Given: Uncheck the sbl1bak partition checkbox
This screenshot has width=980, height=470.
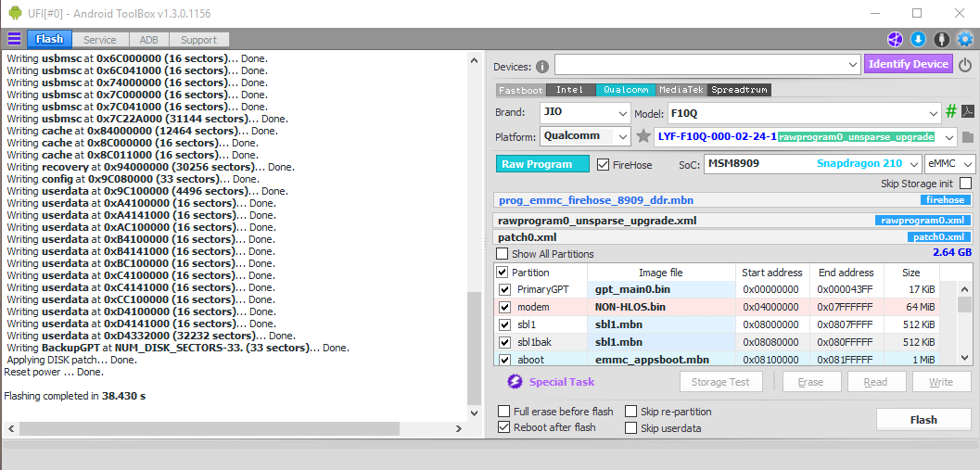Looking at the screenshot, I should (505, 342).
